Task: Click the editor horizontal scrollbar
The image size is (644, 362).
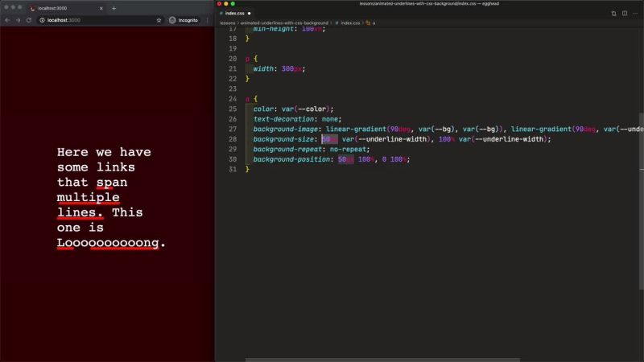Action: 382,360
